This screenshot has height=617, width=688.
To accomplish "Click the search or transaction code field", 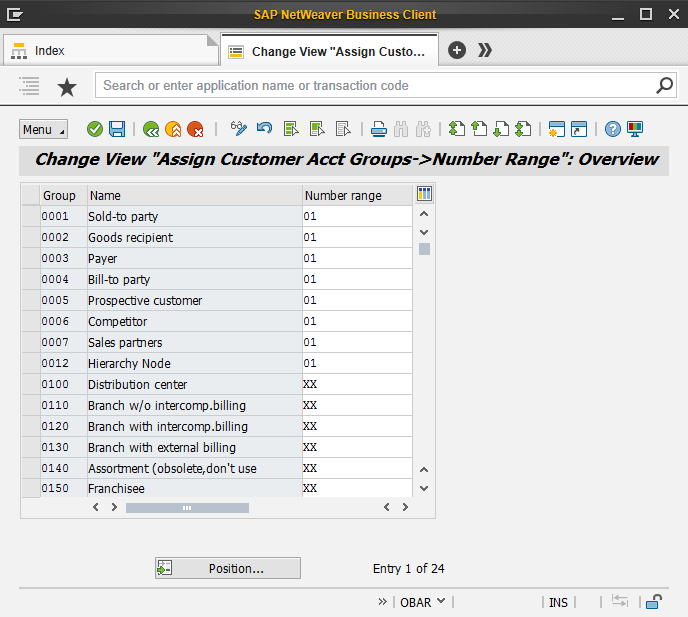I will point(377,86).
